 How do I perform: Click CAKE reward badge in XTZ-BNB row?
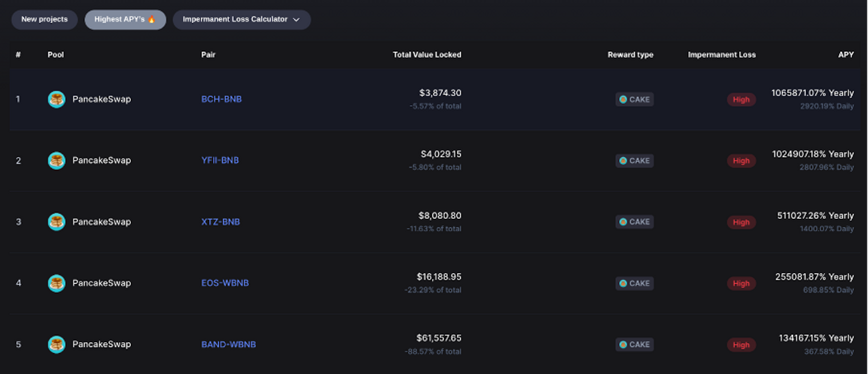[x=634, y=222]
